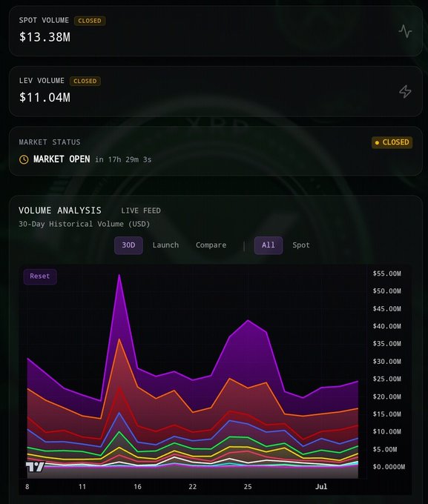Click the $13.38M spot volume value
The height and width of the screenshot is (504, 428).
coord(45,37)
